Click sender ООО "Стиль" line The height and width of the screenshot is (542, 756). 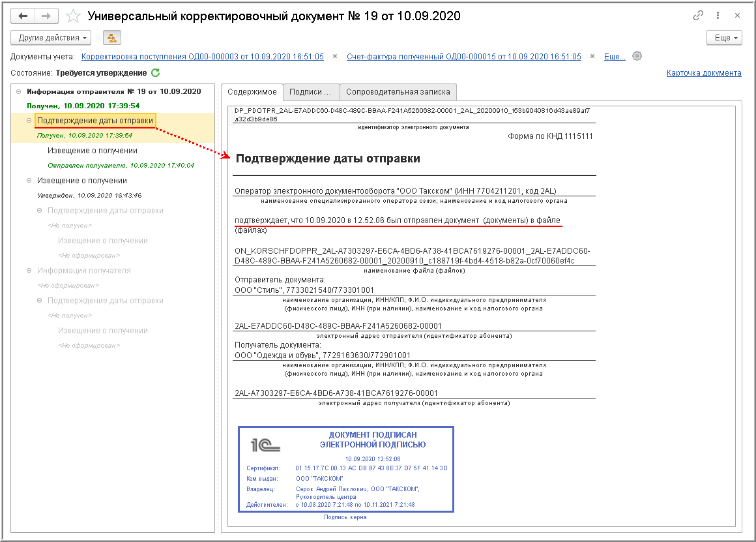304,290
